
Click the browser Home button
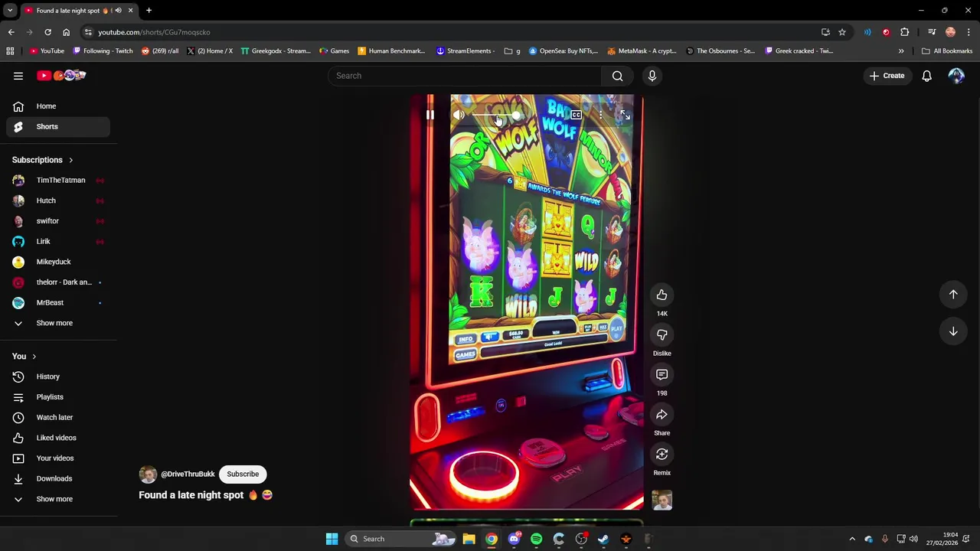click(x=66, y=32)
